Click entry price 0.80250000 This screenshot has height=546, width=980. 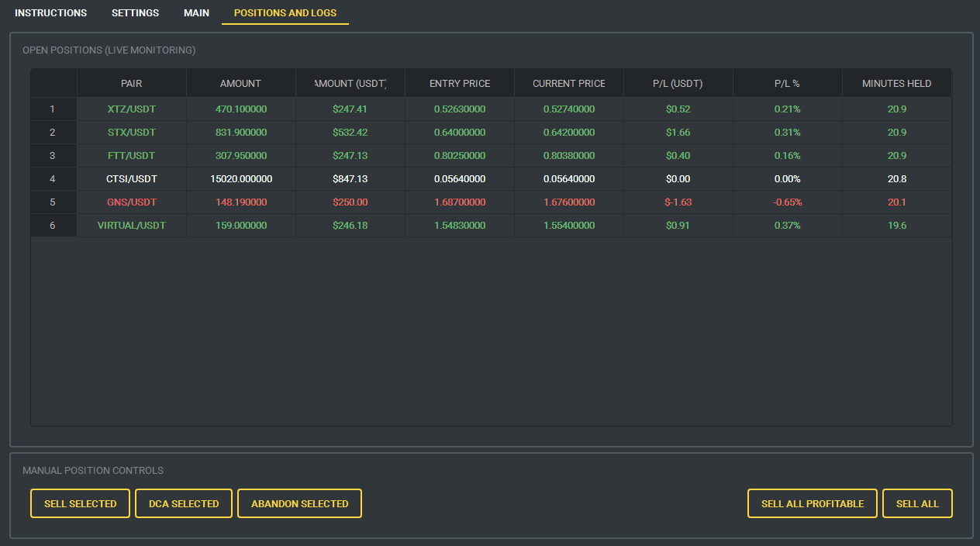460,156
